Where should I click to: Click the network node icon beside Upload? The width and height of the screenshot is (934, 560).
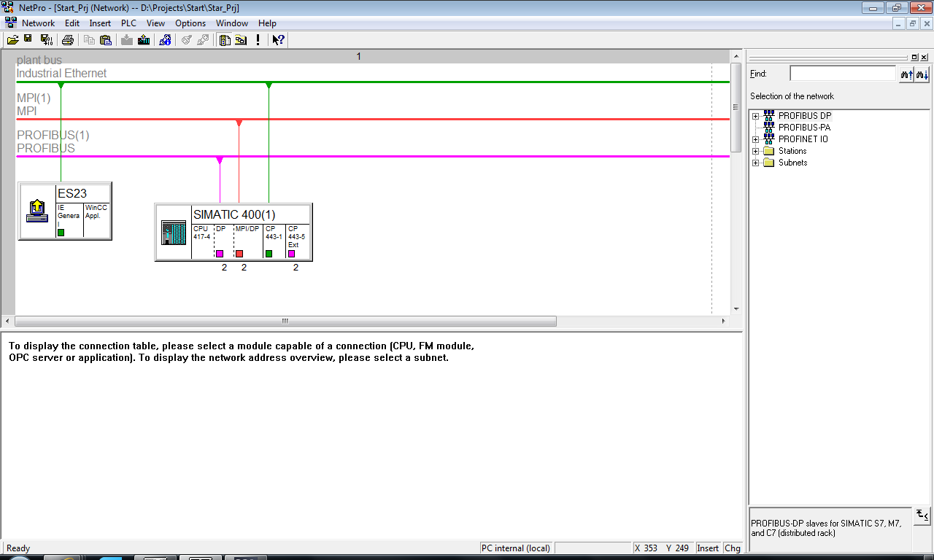coord(166,39)
